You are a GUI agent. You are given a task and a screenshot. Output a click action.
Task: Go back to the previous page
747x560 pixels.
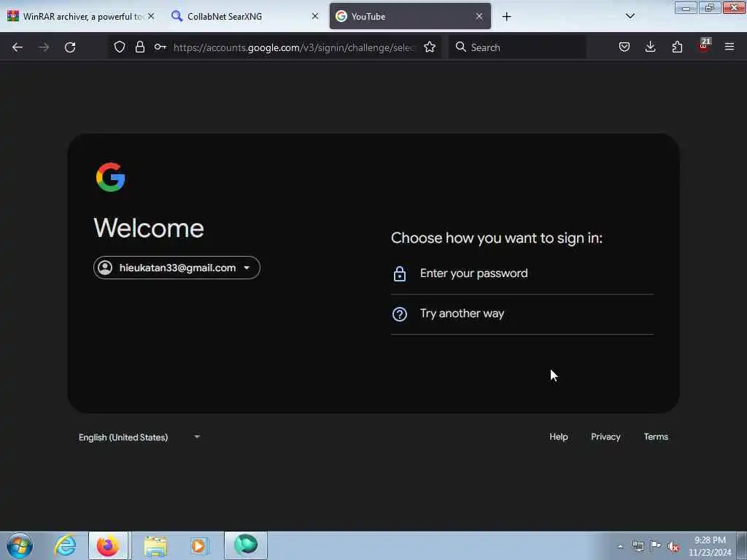click(18, 47)
